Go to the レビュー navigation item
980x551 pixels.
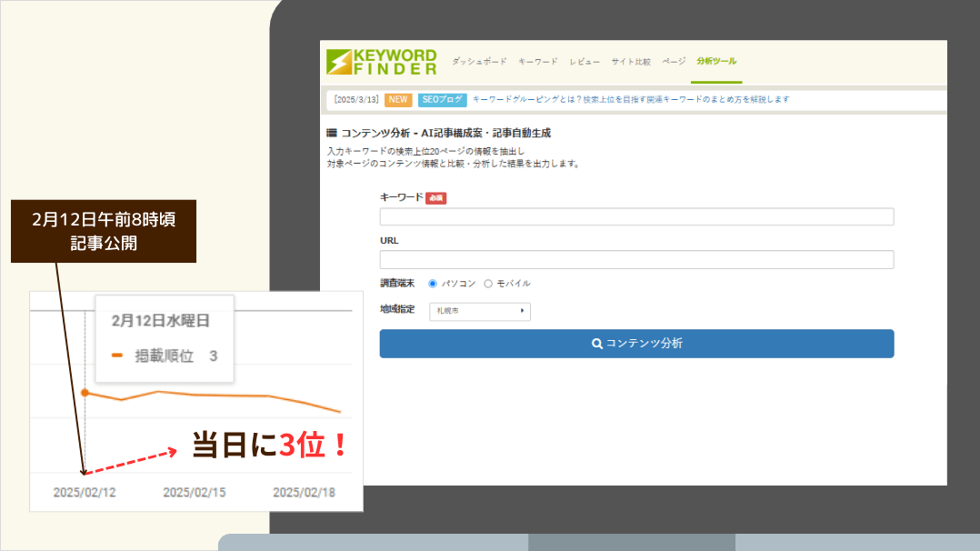[584, 61]
